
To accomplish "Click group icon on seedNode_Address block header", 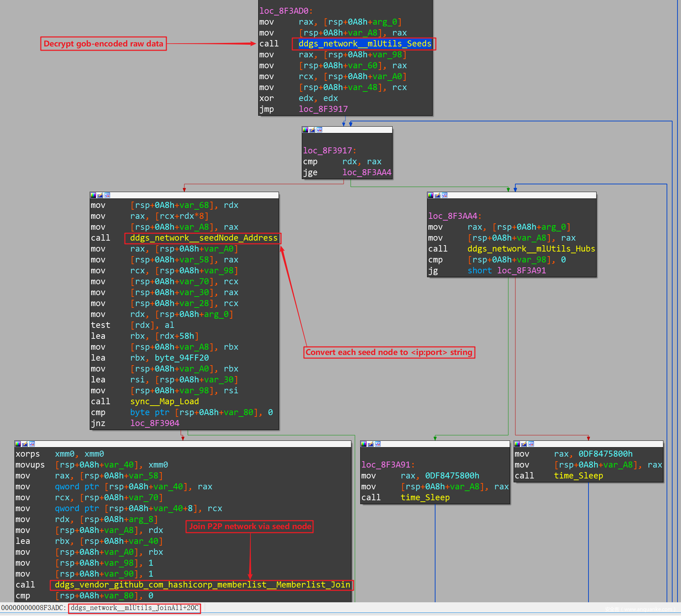I will (x=107, y=195).
